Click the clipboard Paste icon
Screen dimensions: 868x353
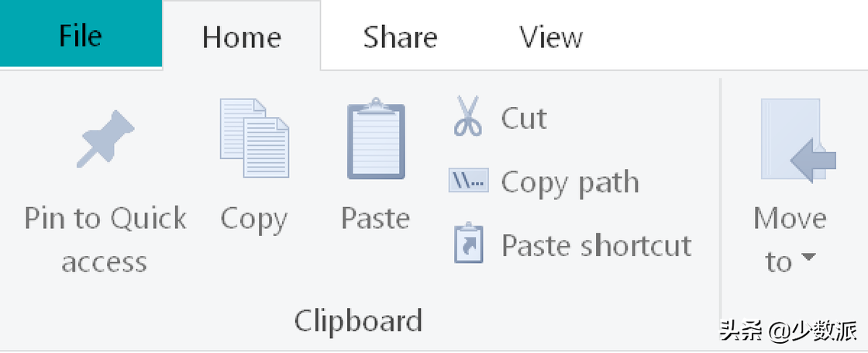coord(376,139)
